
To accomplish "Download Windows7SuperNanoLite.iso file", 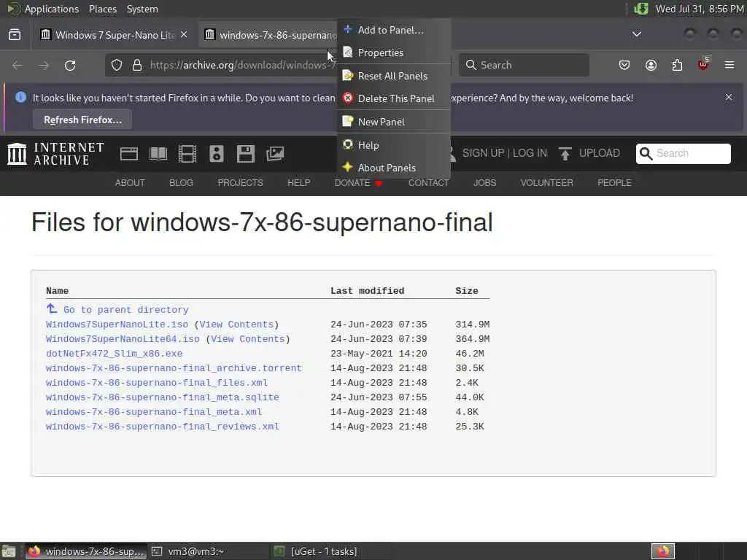I will pyautogui.click(x=117, y=324).
